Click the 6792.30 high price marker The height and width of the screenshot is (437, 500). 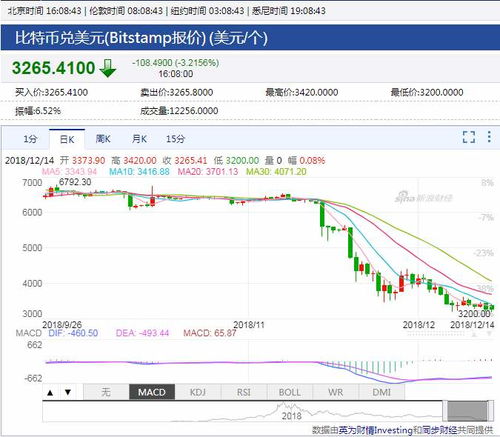point(75,182)
